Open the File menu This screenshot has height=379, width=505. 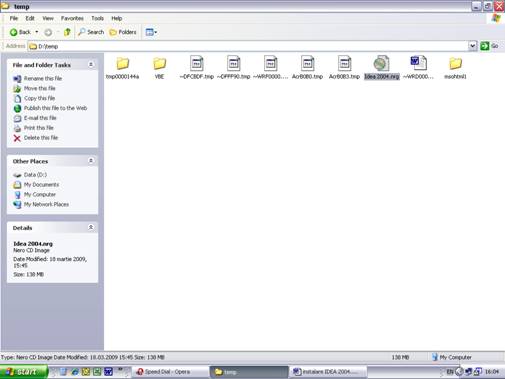point(14,18)
